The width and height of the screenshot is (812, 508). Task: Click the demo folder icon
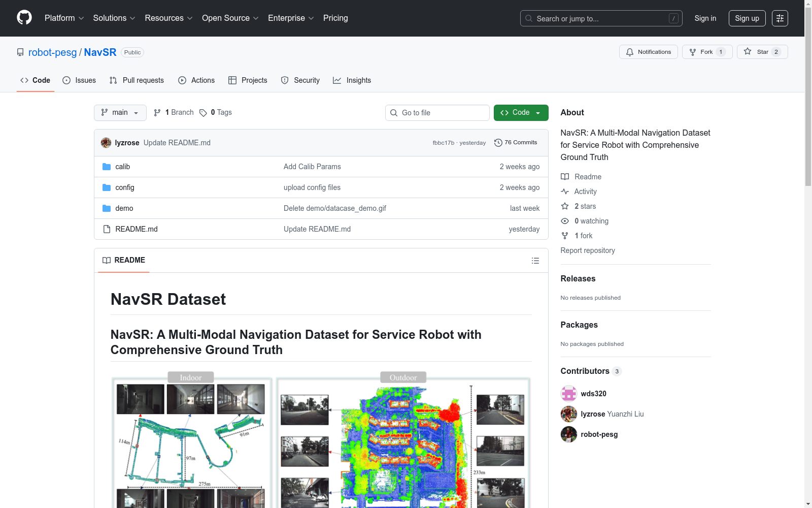107,208
